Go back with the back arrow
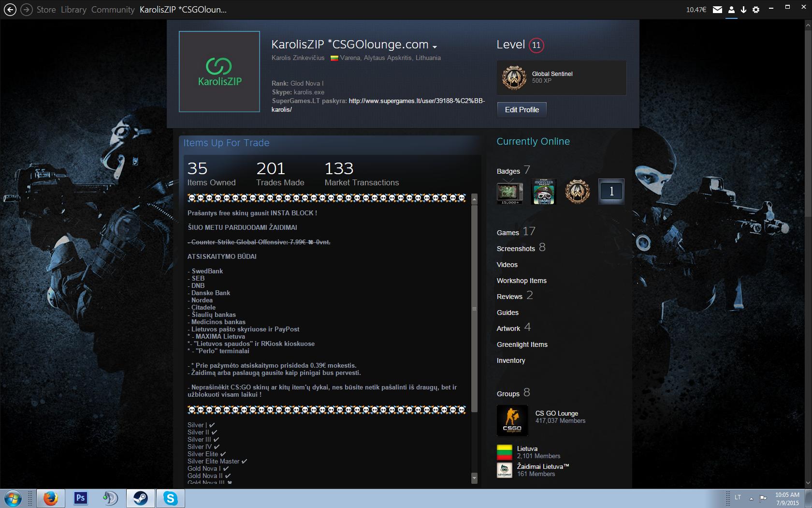This screenshot has height=508, width=812. 10,9
